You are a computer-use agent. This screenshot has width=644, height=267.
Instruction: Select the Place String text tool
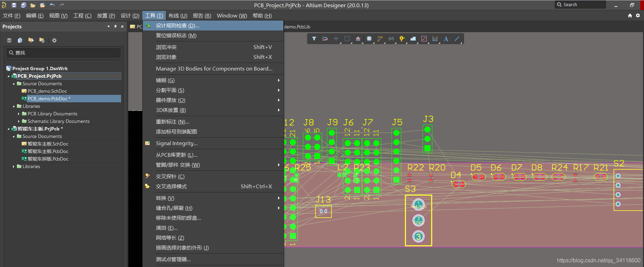tap(446, 39)
